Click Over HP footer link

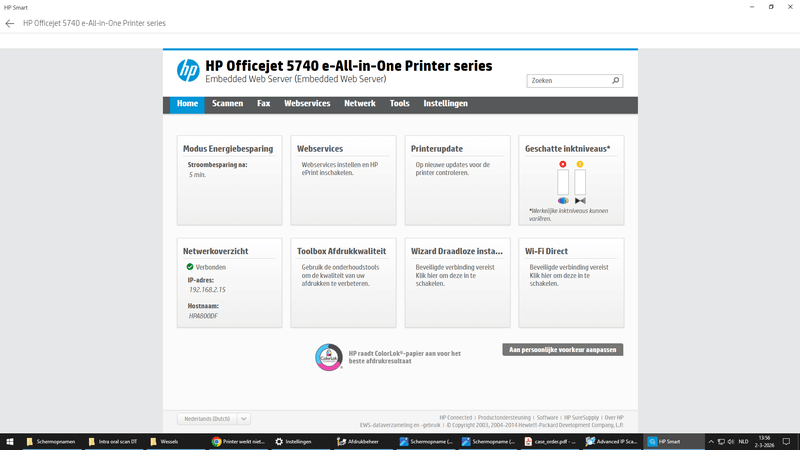tap(614, 417)
